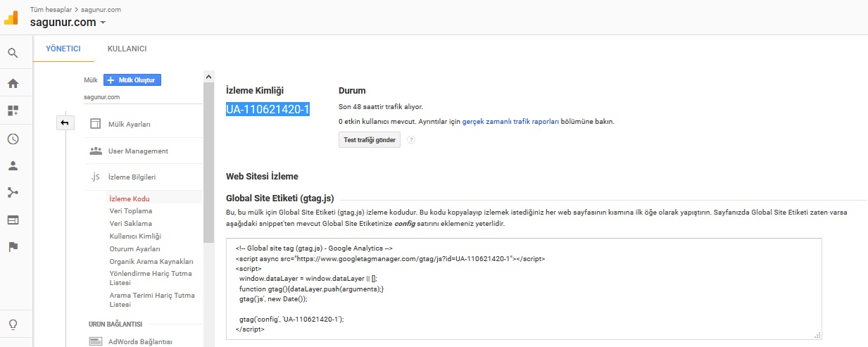Open Discover lightbulb icon
868x347 pixels.
point(13,324)
